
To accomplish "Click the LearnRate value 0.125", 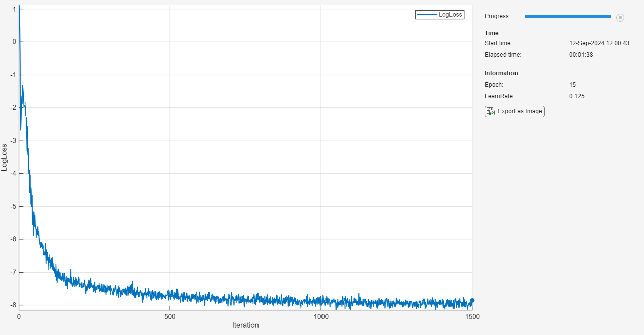I will tap(577, 96).
